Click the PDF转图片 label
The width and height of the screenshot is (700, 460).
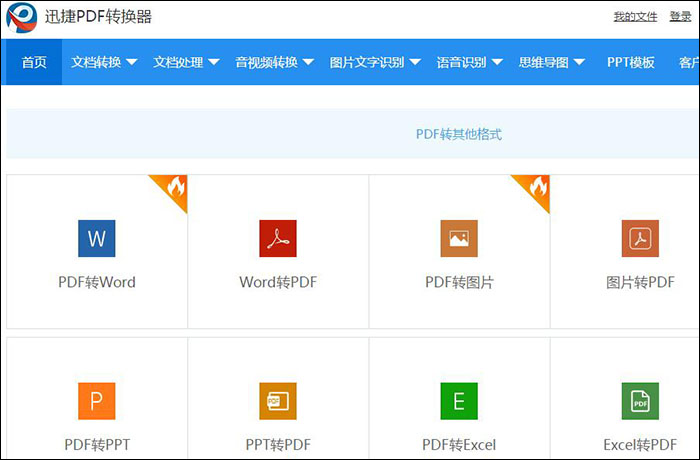(x=459, y=282)
